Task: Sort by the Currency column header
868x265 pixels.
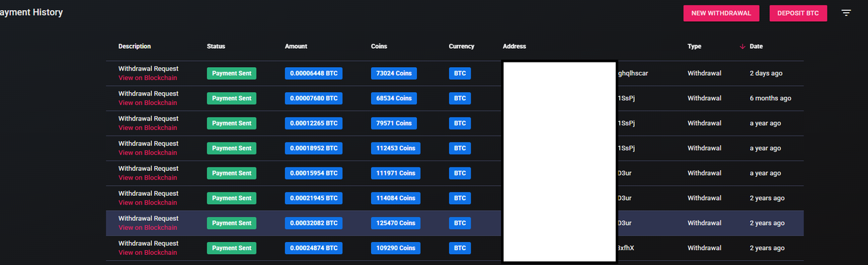Action: point(461,46)
